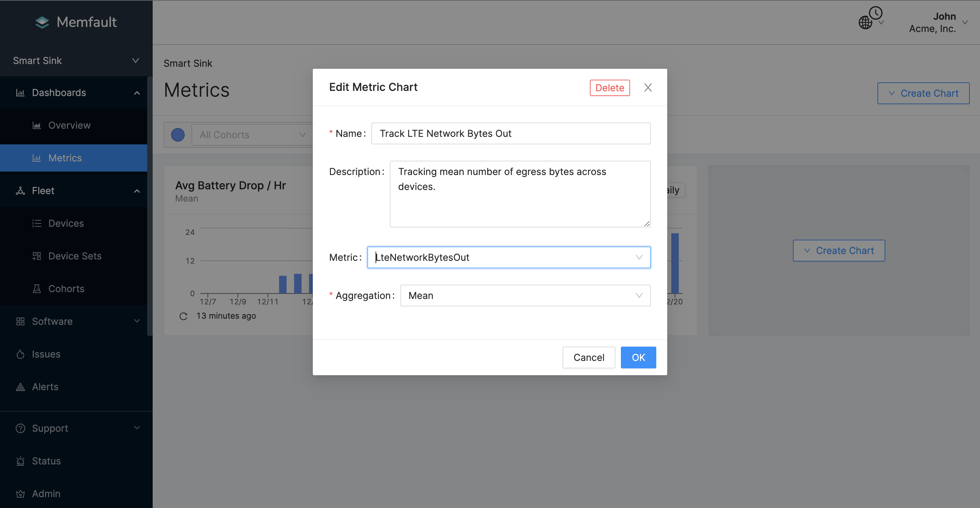The width and height of the screenshot is (980, 508).
Task: Open the Smart Sink project selector
Action: pyautogui.click(x=76, y=61)
